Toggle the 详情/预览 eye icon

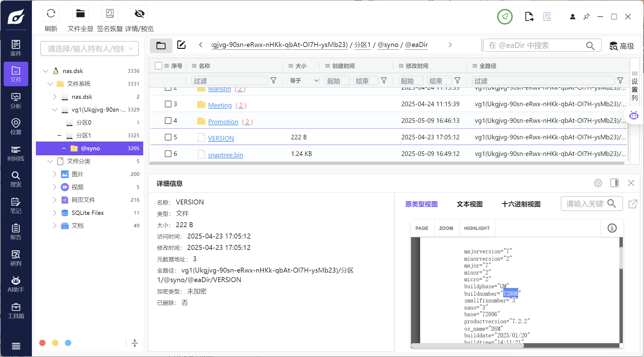(x=139, y=14)
